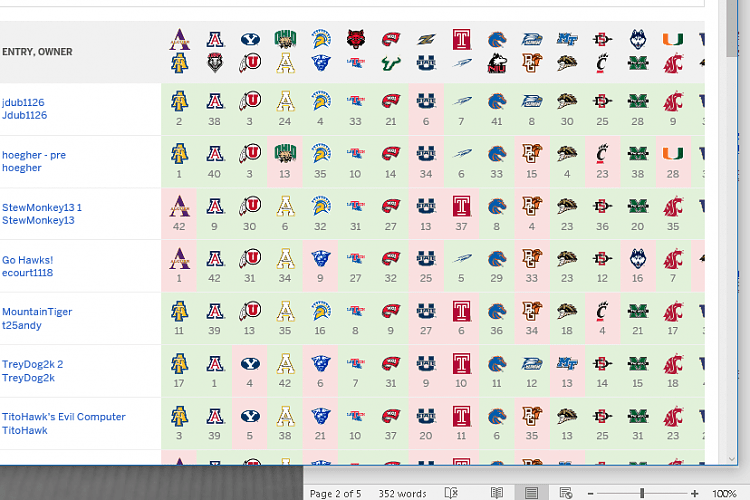750x500 pixels.
Task: Click the Arkansas State red wolf logo in header
Action: (x=356, y=39)
